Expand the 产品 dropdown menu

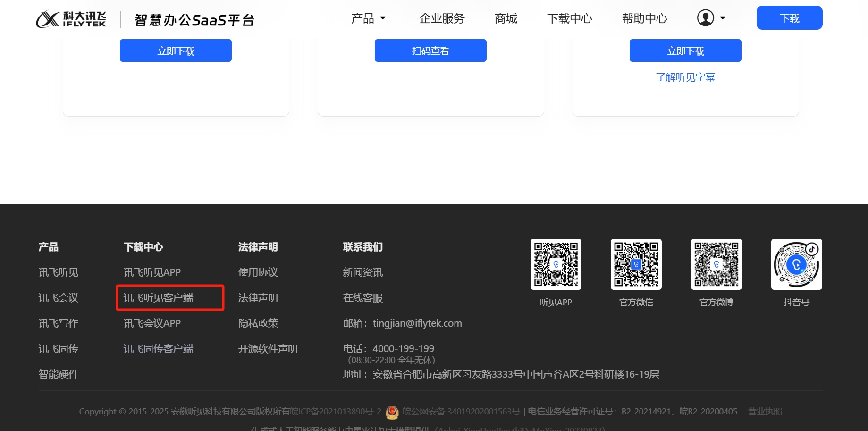[368, 18]
